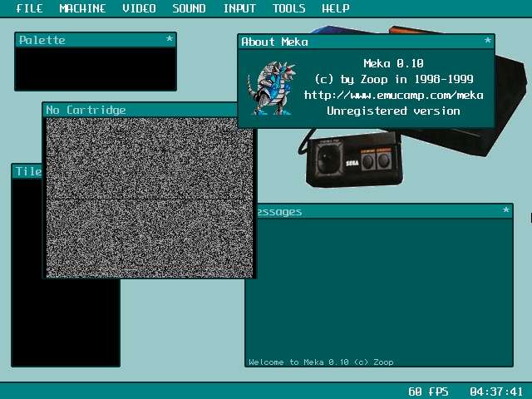This screenshot has height=399, width=532.
Task: Click the About Meka title bar
Action: [366, 42]
